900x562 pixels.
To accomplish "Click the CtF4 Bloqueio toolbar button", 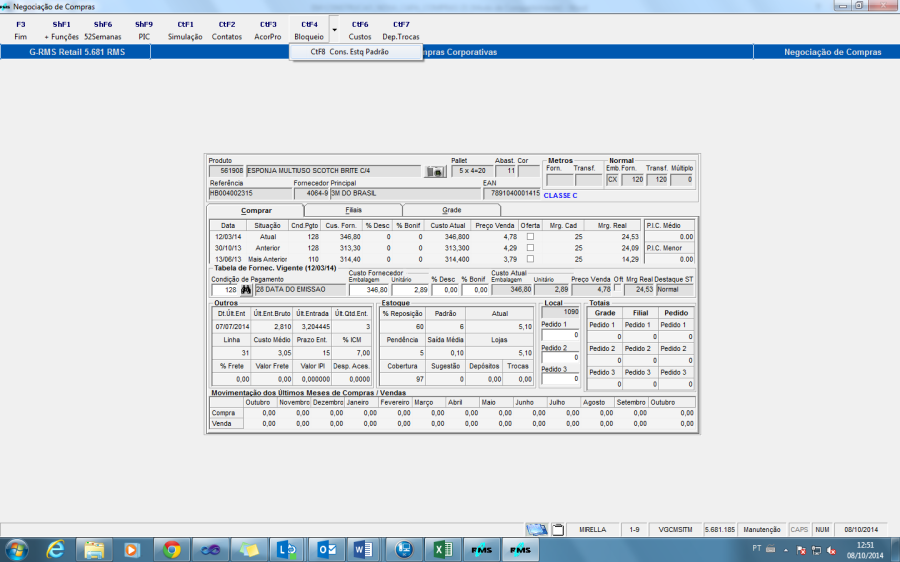I will pyautogui.click(x=309, y=30).
